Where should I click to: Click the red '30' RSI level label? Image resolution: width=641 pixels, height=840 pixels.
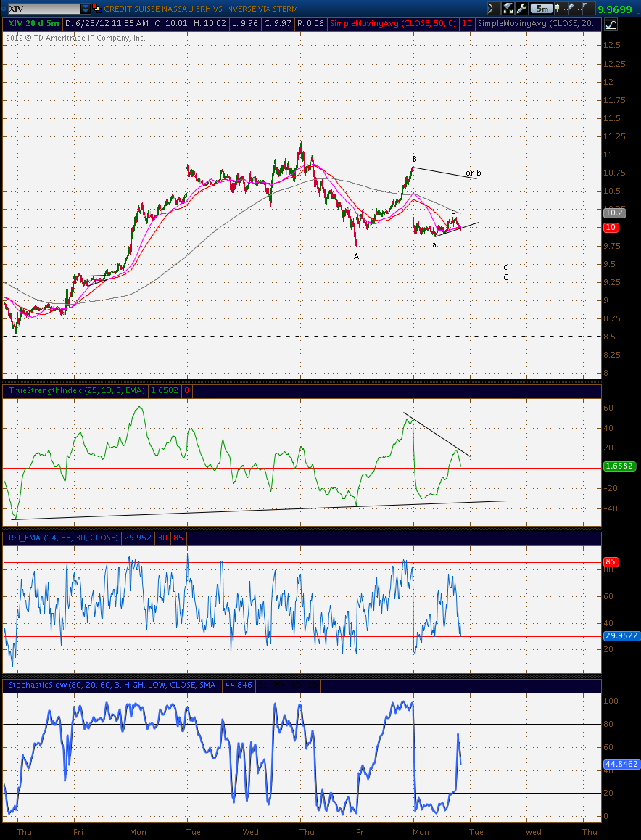[x=162, y=538]
